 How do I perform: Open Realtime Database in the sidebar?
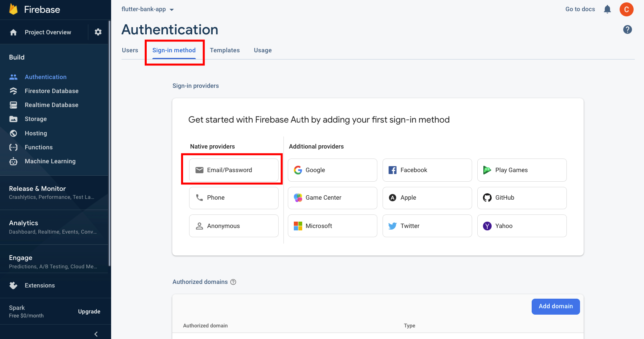coord(52,105)
